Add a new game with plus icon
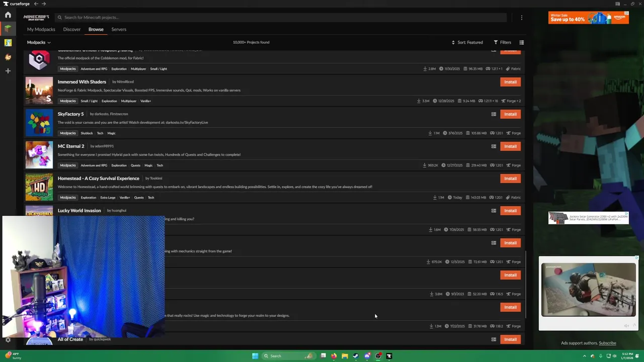The width and height of the screenshot is (644, 362). (x=8, y=71)
